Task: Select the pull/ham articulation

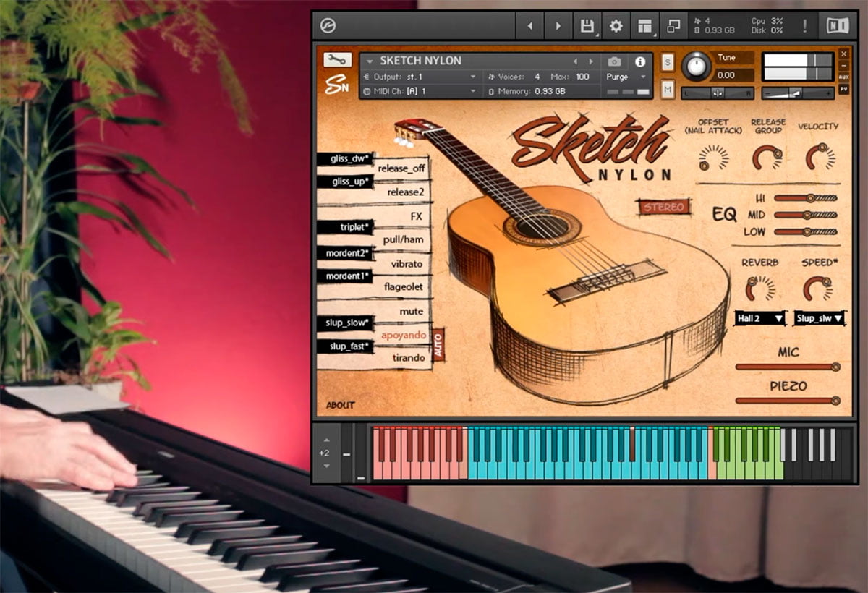Action: pos(404,239)
